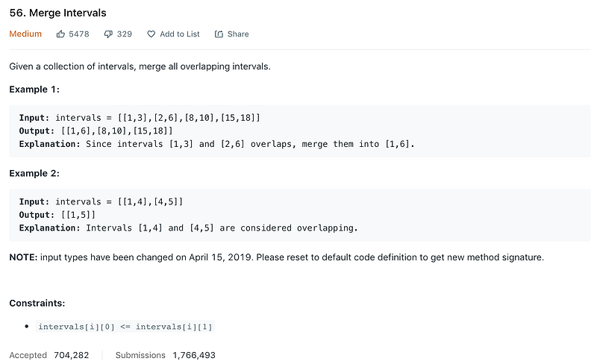Click the Constraints heading
This screenshot has height=364, width=597.
[37, 303]
